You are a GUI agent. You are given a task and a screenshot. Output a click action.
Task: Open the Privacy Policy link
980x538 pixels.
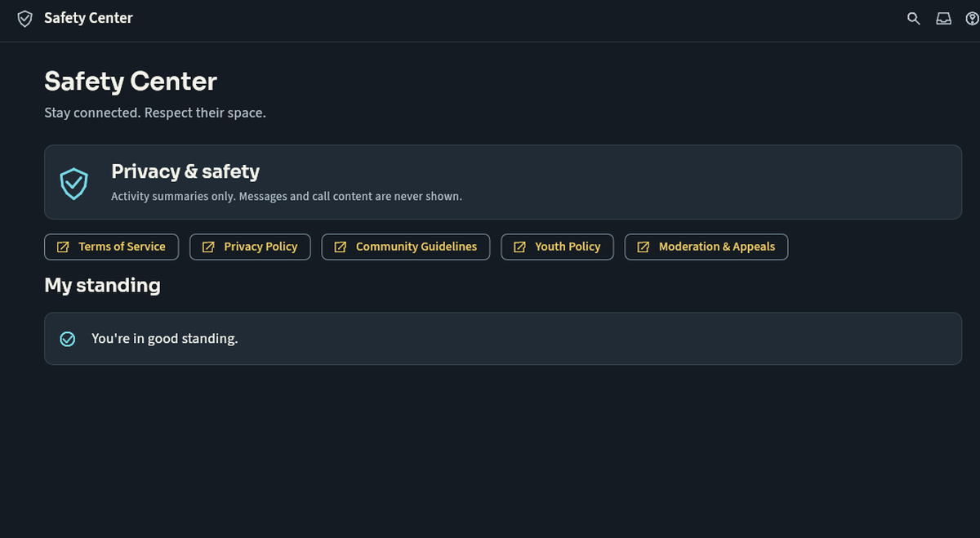(x=250, y=247)
